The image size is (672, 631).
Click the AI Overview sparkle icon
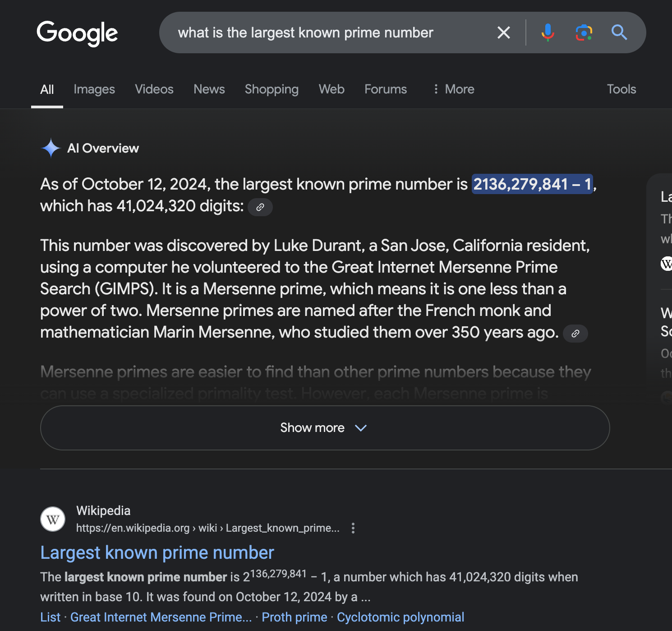point(51,148)
